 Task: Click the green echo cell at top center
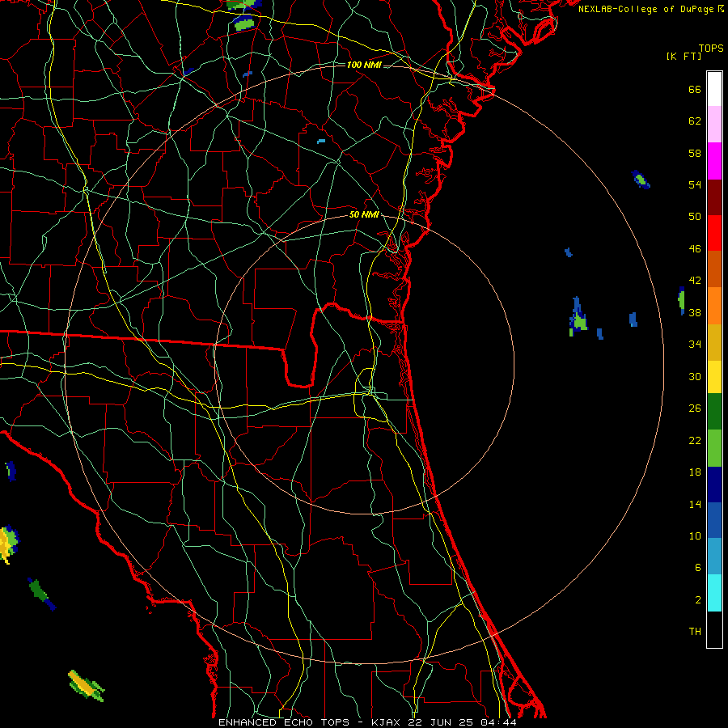pyautogui.click(x=243, y=23)
